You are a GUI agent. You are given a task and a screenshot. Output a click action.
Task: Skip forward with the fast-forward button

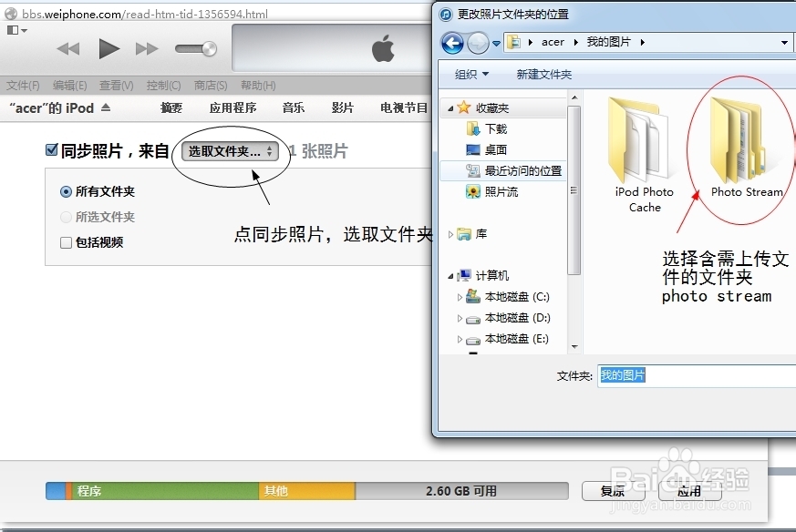(x=147, y=48)
